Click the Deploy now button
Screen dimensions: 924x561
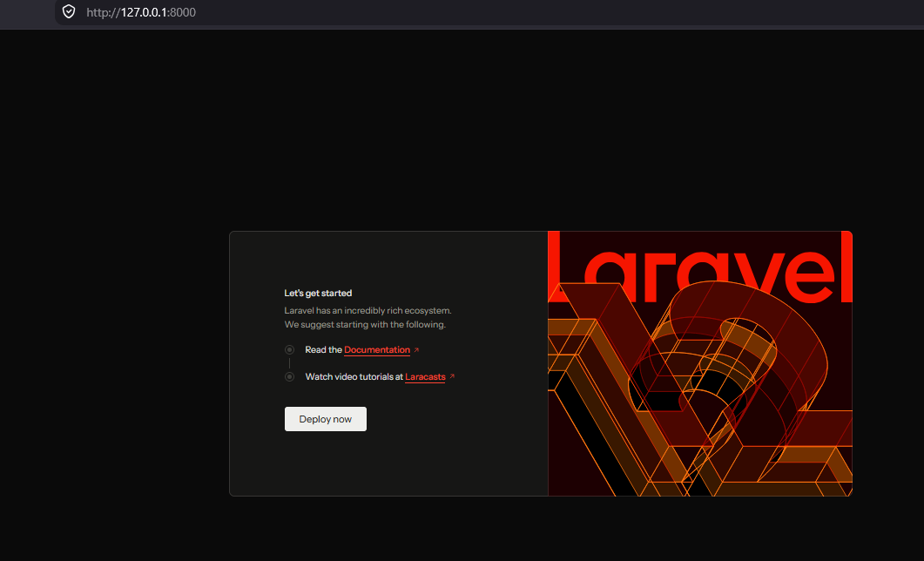[326, 419]
